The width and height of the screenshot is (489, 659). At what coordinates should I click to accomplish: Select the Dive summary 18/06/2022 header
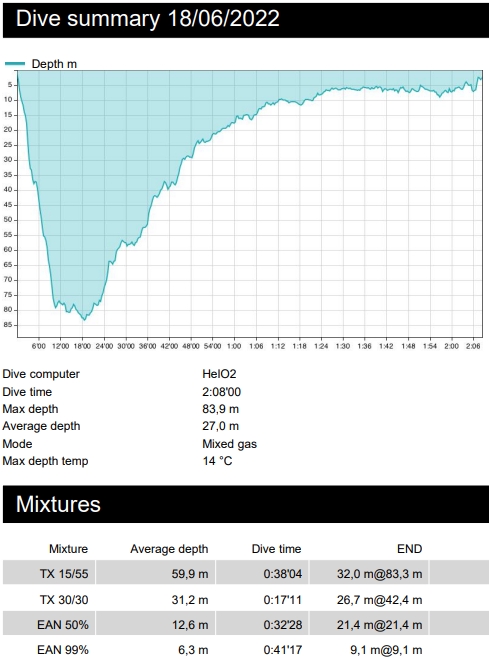point(244,19)
